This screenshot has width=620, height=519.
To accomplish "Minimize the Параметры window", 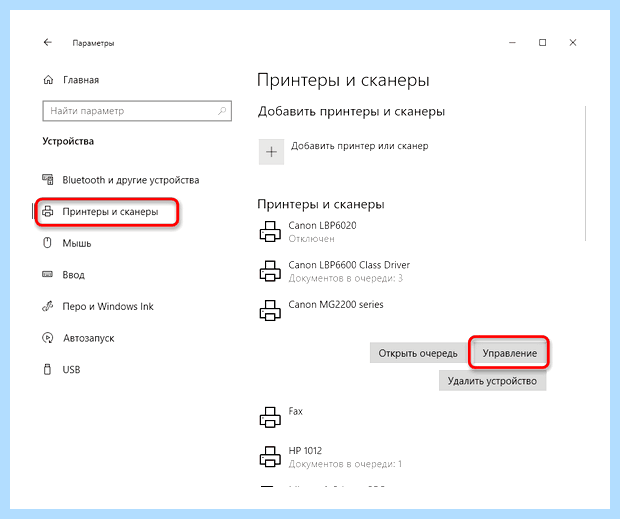I will [x=512, y=43].
